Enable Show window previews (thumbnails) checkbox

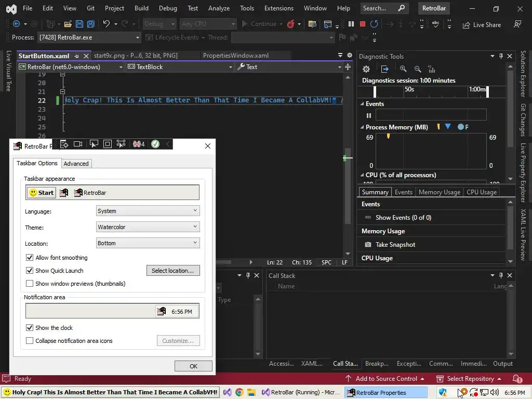[x=30, y=283]
